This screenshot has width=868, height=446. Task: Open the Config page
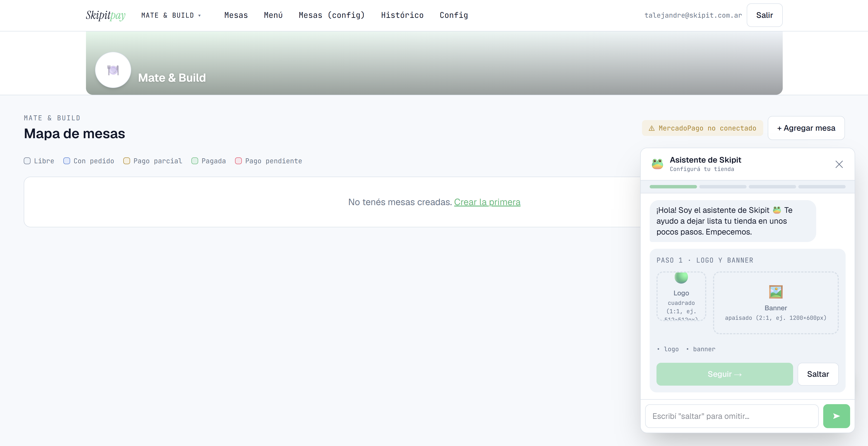[454, 15]
